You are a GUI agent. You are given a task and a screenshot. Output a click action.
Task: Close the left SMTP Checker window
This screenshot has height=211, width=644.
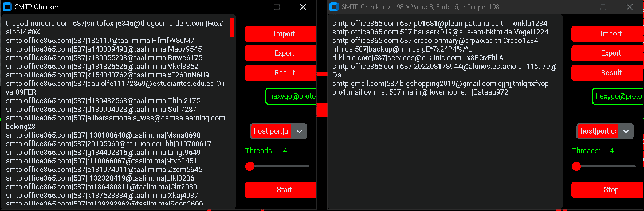point(303,7)
